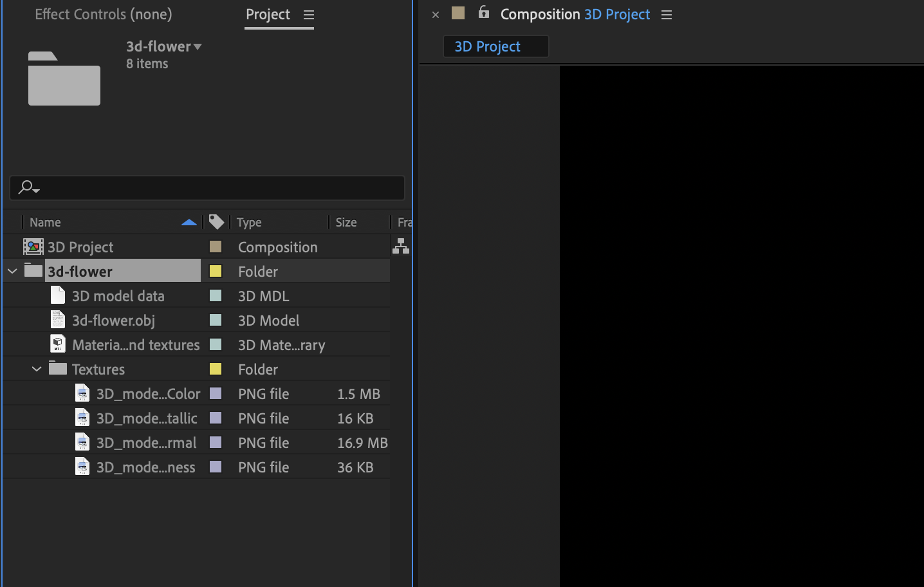Click the label tag column header icon
924x587 pixels.
tap(217, 222)
